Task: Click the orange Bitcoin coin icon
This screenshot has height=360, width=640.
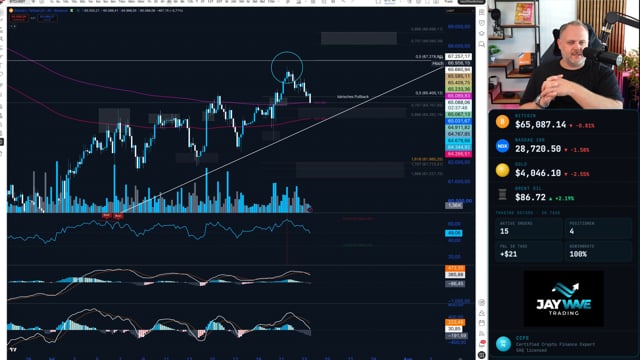Action: [502, 122]
